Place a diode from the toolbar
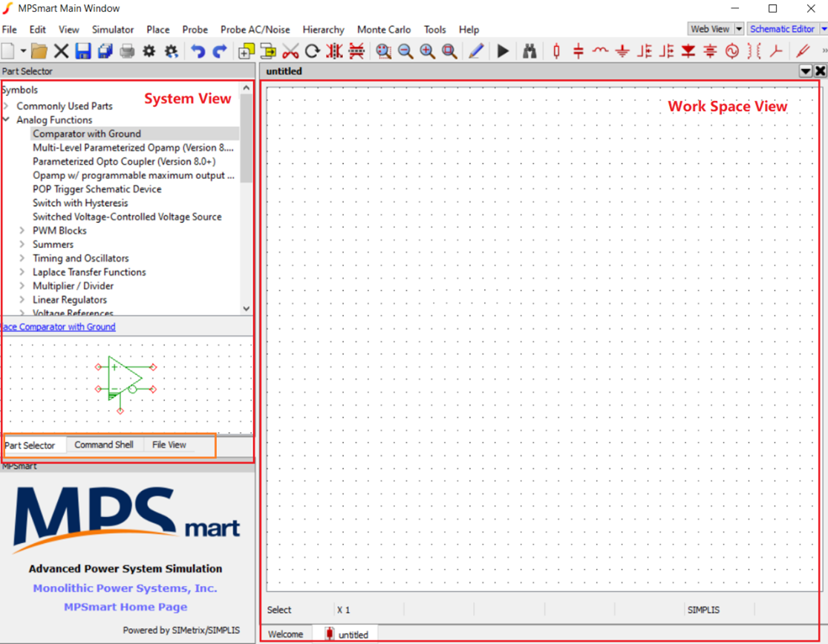This screenshot has height=644, width=828. click(688, 51)
